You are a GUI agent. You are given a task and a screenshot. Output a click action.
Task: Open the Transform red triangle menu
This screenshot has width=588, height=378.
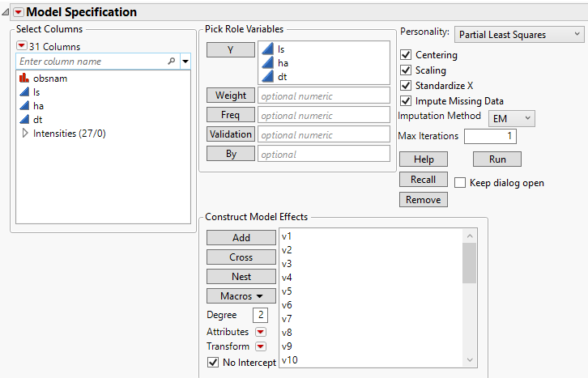260,346
